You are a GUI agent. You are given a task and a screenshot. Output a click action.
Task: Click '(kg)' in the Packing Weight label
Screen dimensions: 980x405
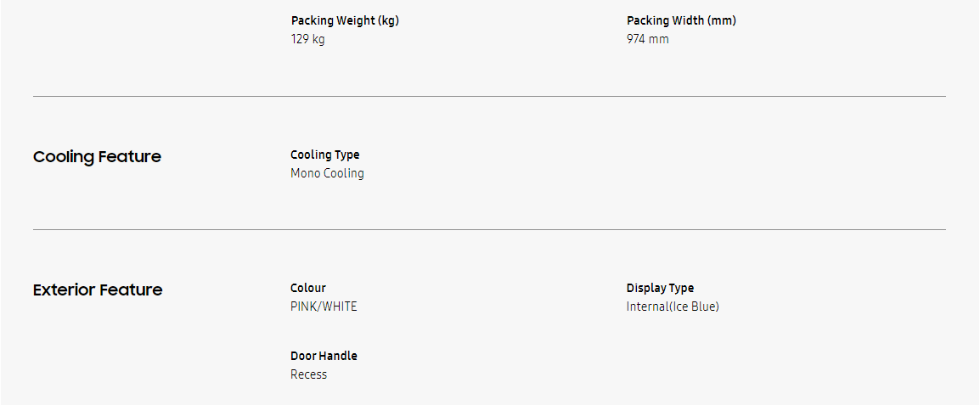click(388, 20)
